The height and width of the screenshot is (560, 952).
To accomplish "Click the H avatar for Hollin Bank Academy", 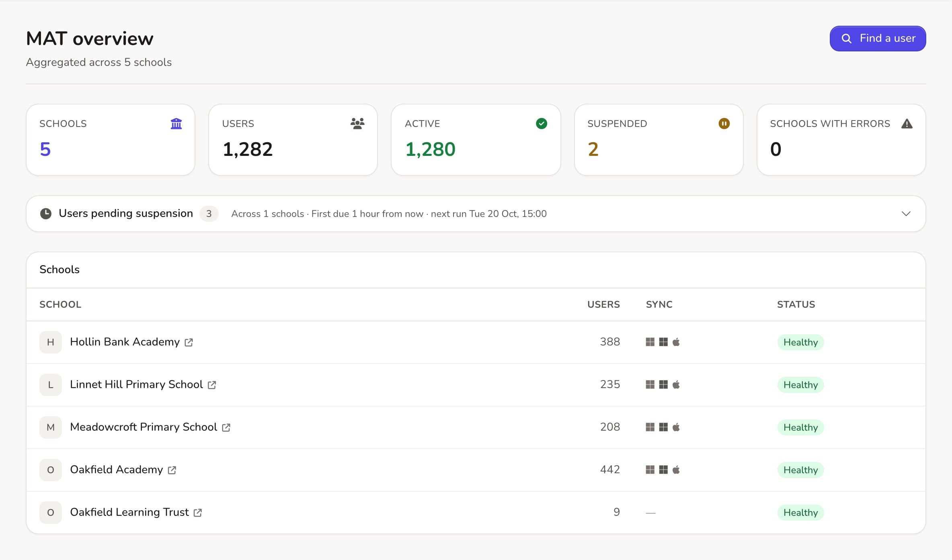I will (x=51, y=342).
